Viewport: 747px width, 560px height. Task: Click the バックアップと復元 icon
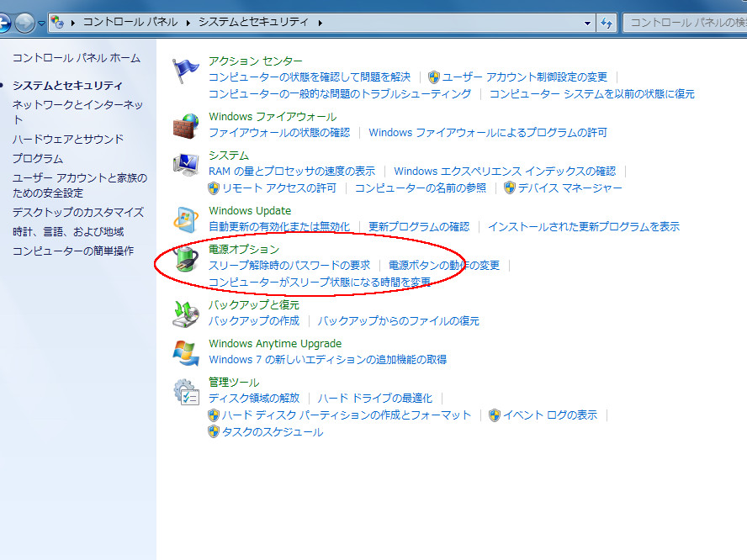tap(185, 313)
